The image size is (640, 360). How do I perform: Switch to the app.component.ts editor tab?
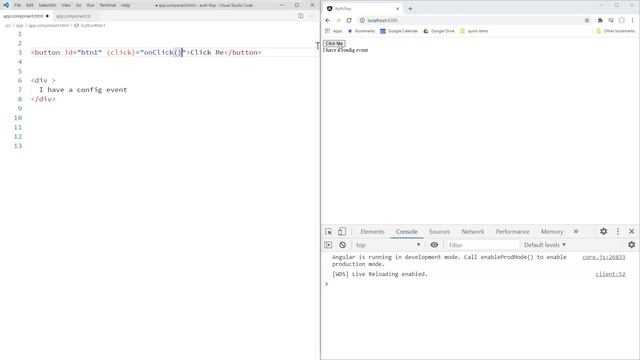[x=74, y=16]
